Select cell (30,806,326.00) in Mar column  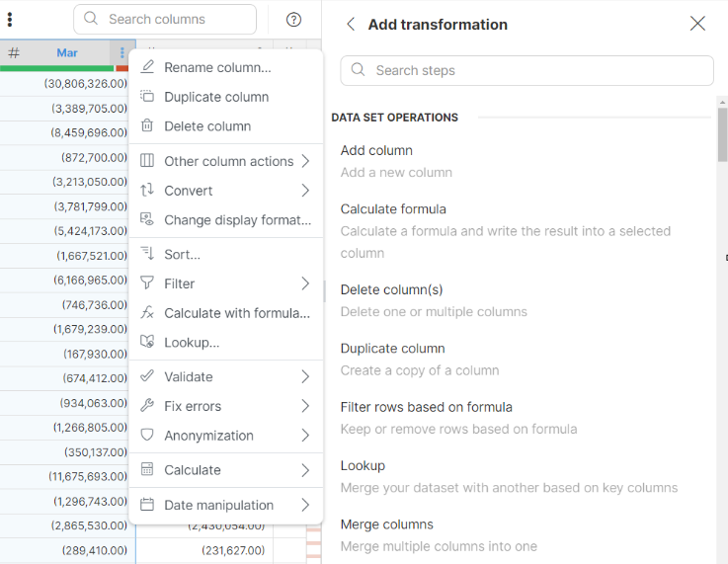tap(85, 84)
